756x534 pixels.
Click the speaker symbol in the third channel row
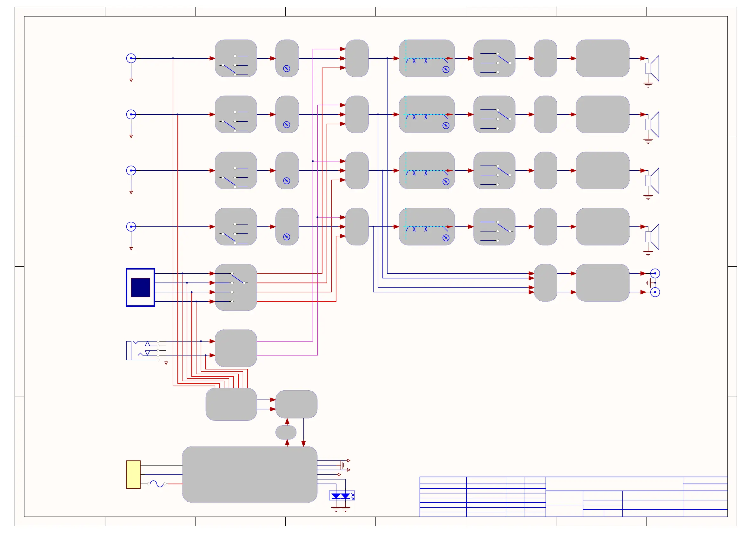652,181
